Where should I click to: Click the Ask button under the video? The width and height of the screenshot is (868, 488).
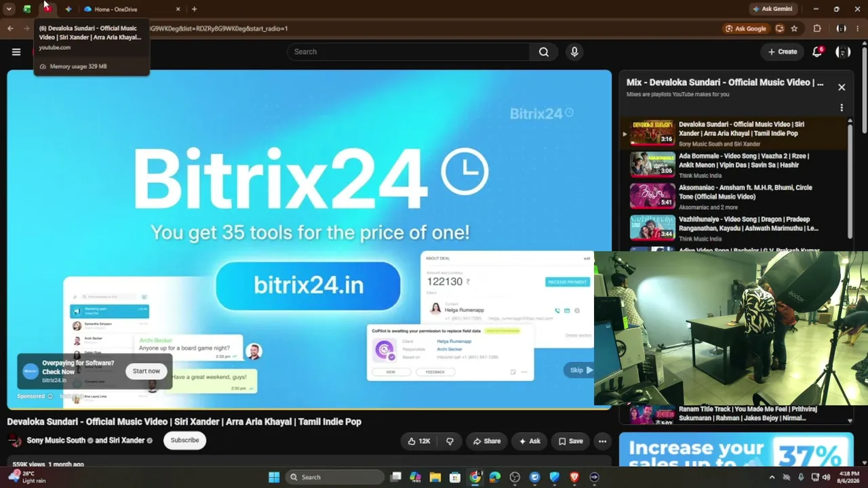pos(529,441)
